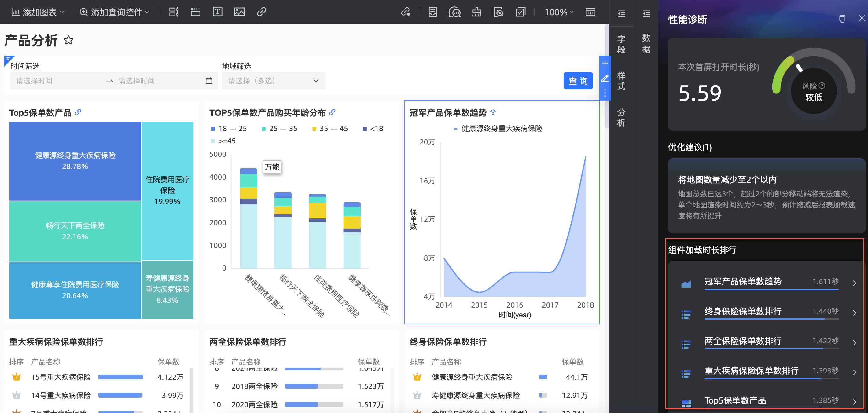Select the 畅行天下两全保险 treemap block
Screen dimensions: 868x413
pos(75,232)
